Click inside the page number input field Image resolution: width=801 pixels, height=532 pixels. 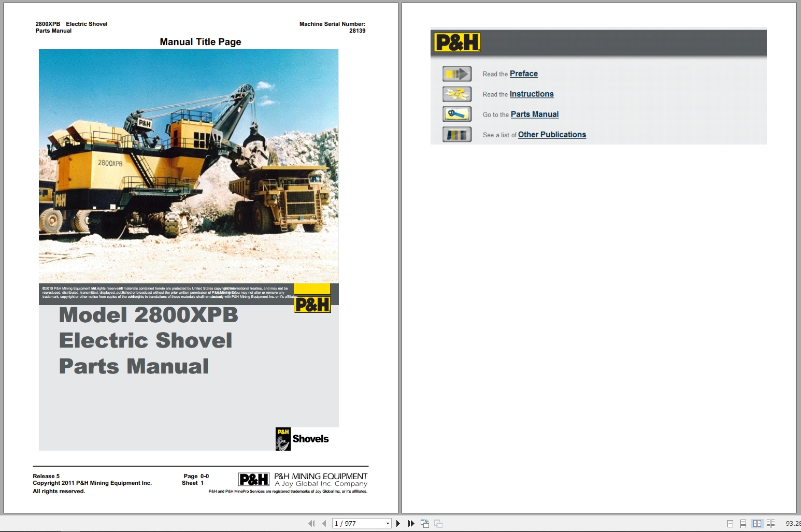pos(352,523)
